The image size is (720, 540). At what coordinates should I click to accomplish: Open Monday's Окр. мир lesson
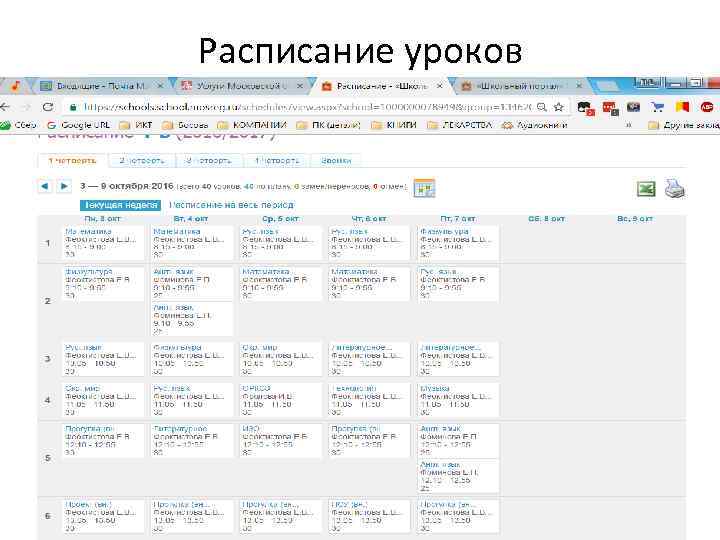tap(83, 388)
